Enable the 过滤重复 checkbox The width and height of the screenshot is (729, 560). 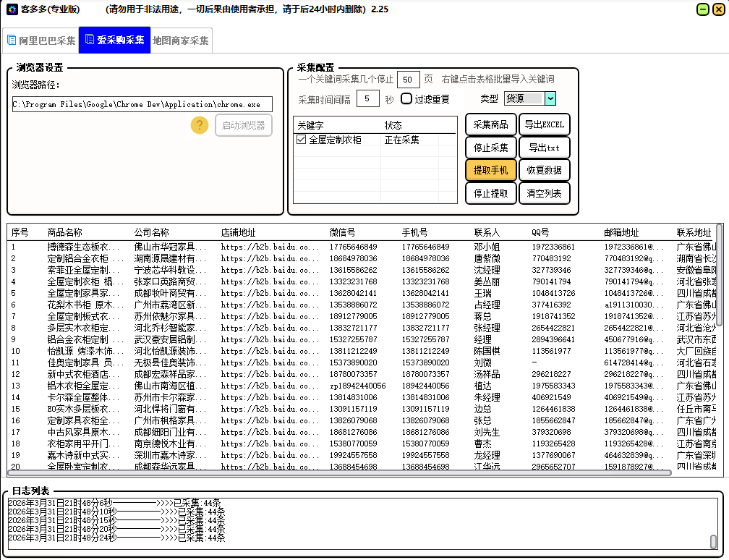pyautogui.click(x=407, y=99)
